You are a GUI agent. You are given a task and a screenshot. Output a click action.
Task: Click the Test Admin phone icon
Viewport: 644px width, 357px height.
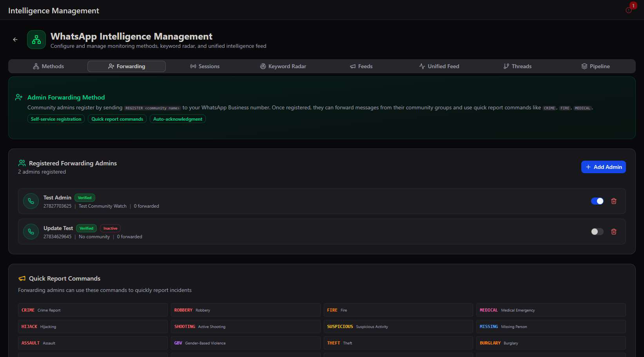31,201
